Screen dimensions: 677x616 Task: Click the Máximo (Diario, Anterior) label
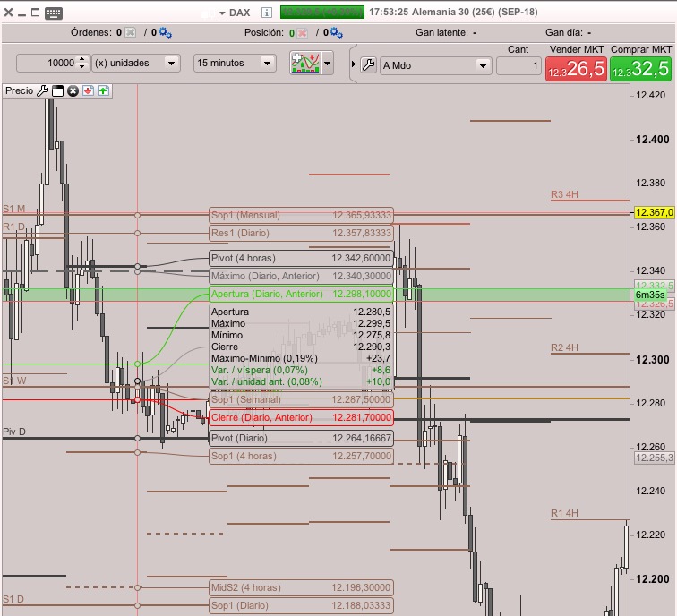(301, 276)
